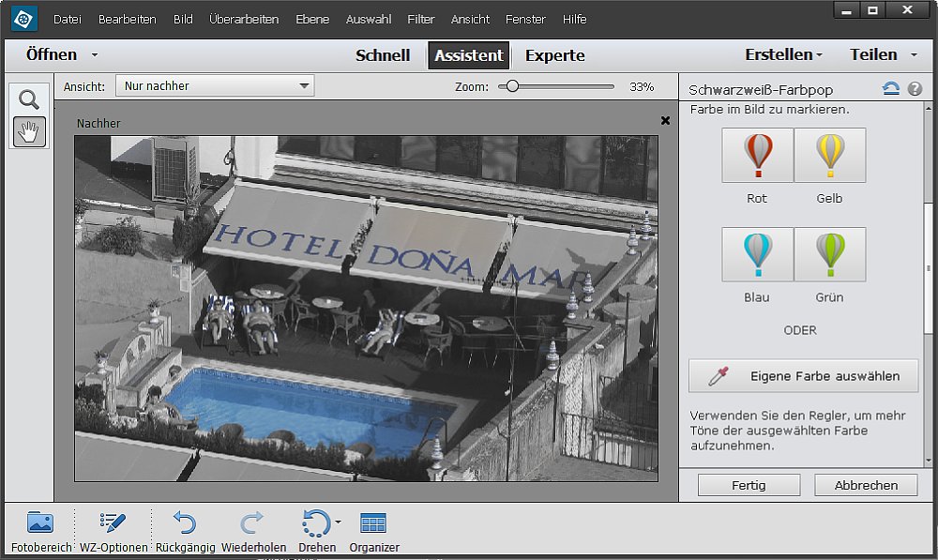This screenshot has width=938, height=560.
Task: Open the Datei menu
Action: [67, 19]
